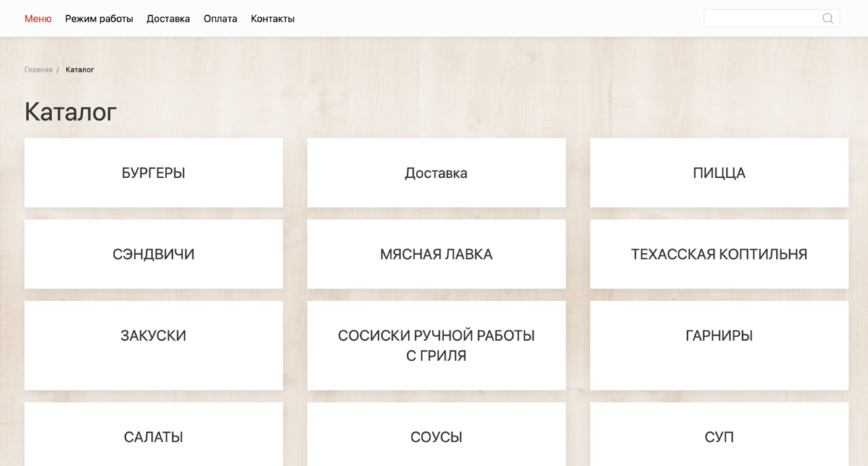Viewport: 868px width, 466px height.
Task: Open the САЛАТЫ category card
Action: (x=153, y=434)
